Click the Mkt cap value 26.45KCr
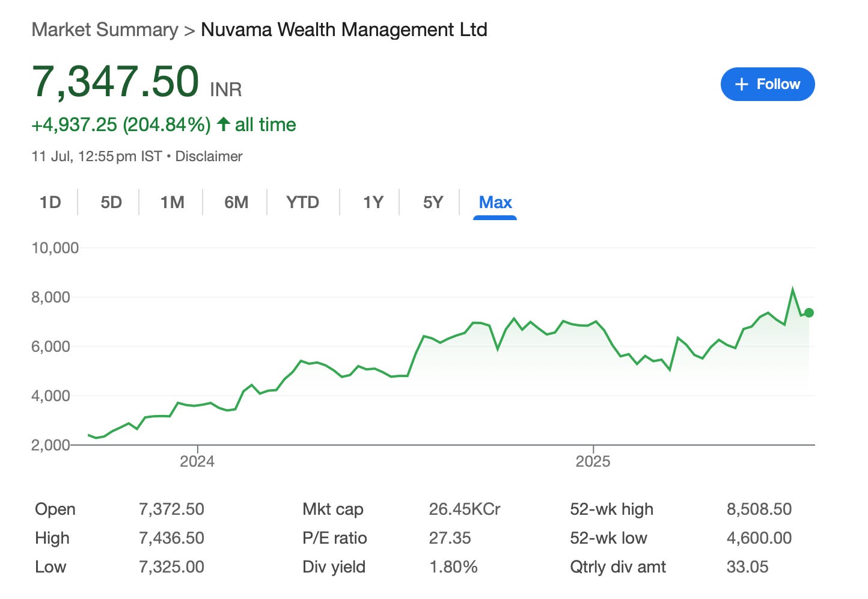The height and width of the screenshot is (599, 868). tap(465, 509)
